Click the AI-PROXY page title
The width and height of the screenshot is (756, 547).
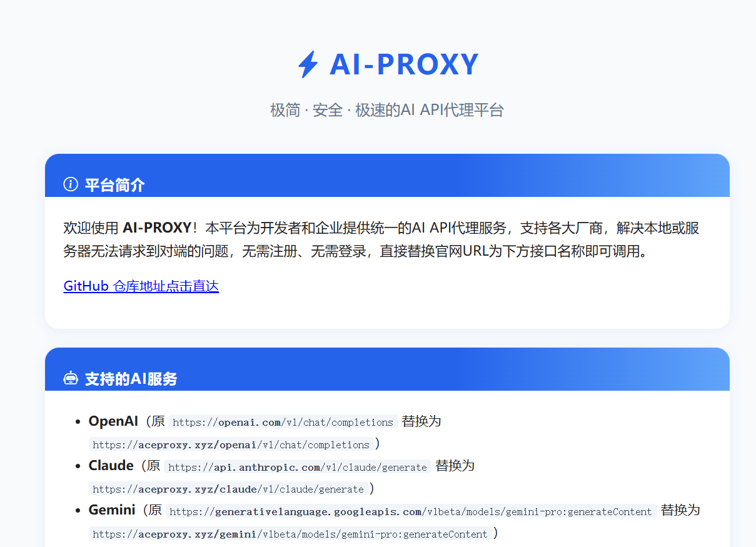point(404,64)
